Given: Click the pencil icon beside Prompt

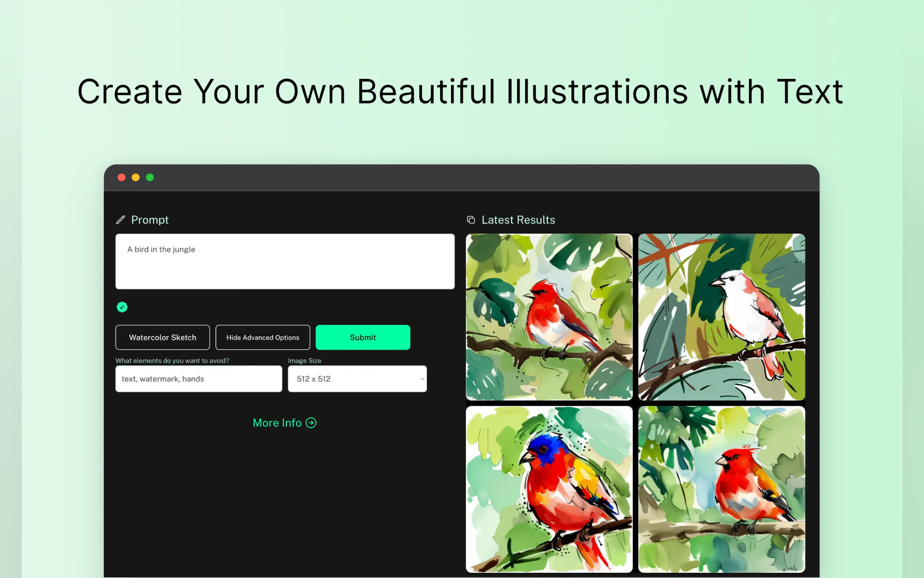Looking at the screenshot, I should pyautogui.click(x=120, y=220).
